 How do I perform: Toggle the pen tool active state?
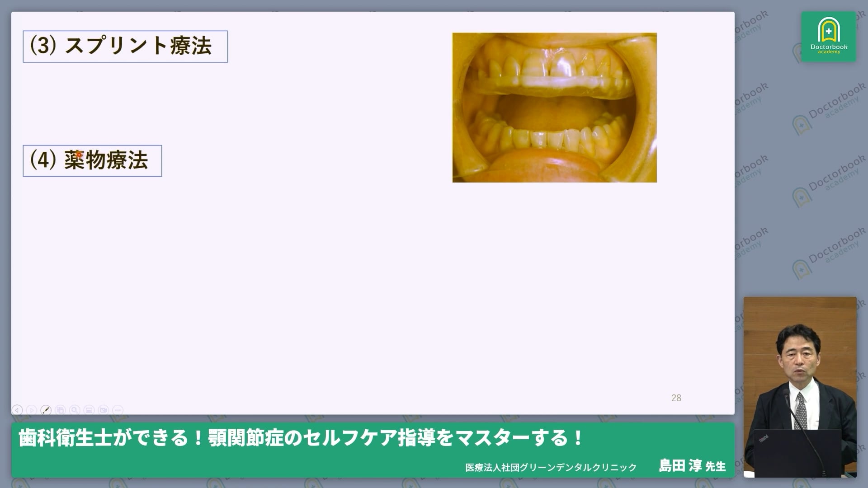45,410
